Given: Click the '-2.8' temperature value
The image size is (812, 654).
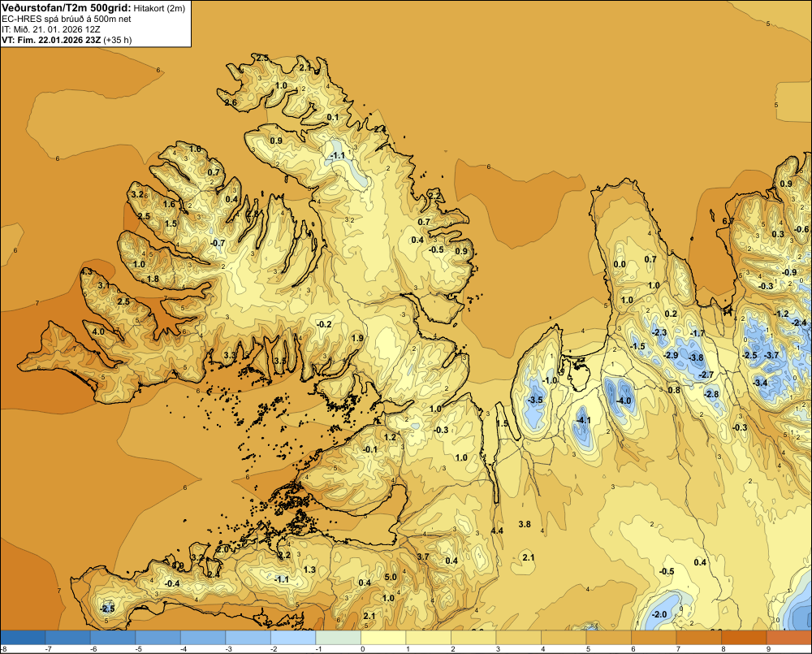Looking at the screenshot, I should pos(712,394).
